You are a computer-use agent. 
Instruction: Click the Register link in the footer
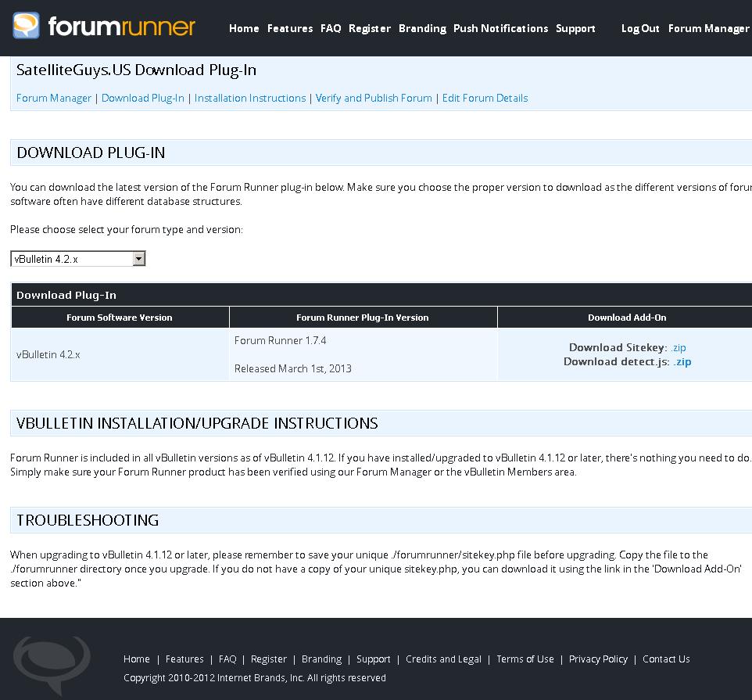click(x=269, y=659)
